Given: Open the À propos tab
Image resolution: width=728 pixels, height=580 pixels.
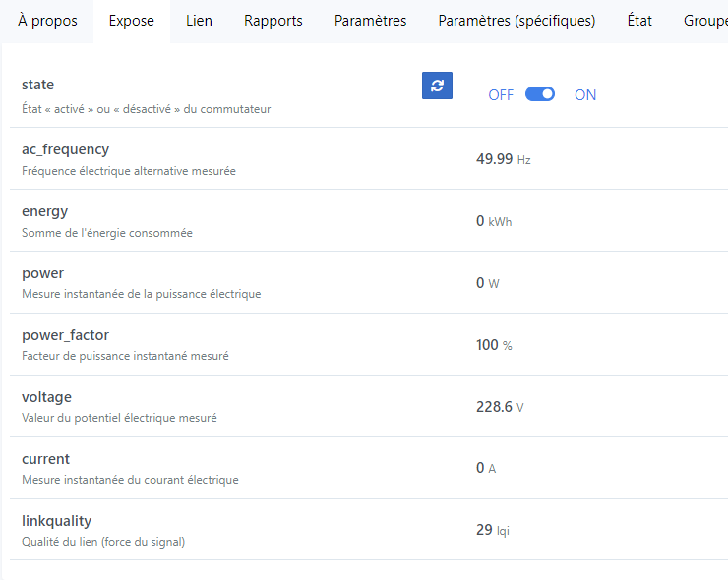Looking at the screenshot, I should (x=47, y=21).
